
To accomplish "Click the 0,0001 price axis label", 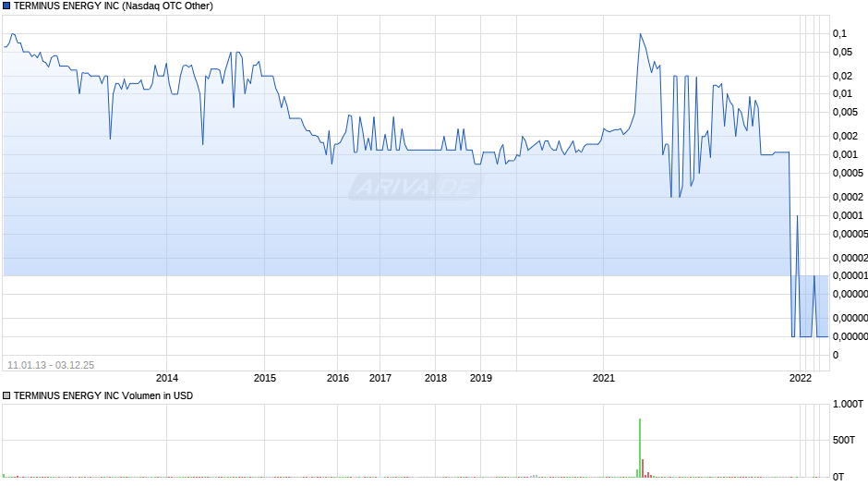I will pos(848,215).
